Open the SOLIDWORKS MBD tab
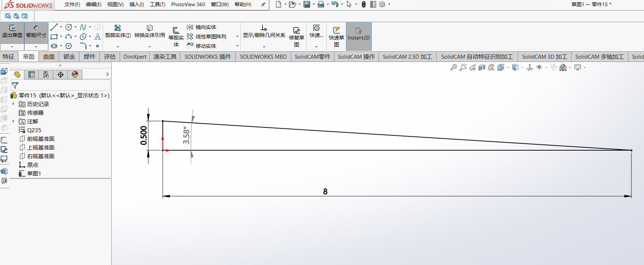Screen dimensions: 644x265 [263, 56]
